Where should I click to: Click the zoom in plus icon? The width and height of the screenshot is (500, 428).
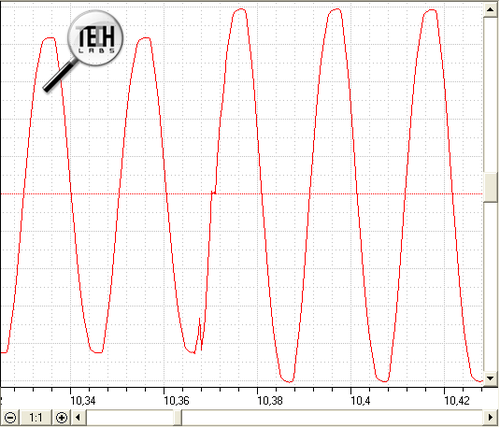point(62,418)
